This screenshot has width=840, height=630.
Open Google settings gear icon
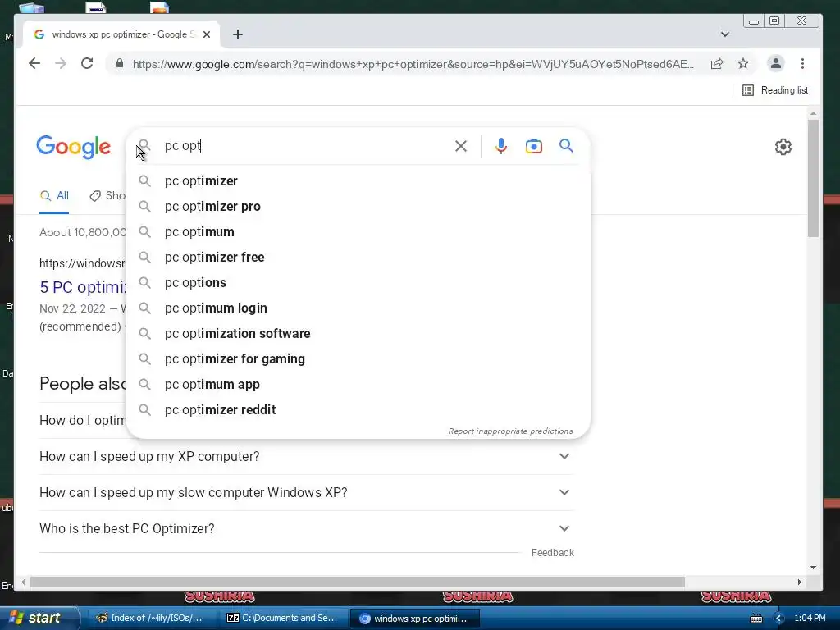[x=783, y=146]
